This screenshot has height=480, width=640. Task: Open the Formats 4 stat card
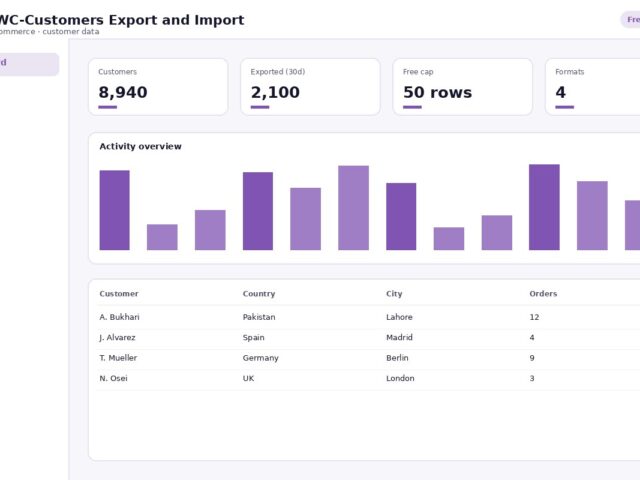[x=593, y=87]
